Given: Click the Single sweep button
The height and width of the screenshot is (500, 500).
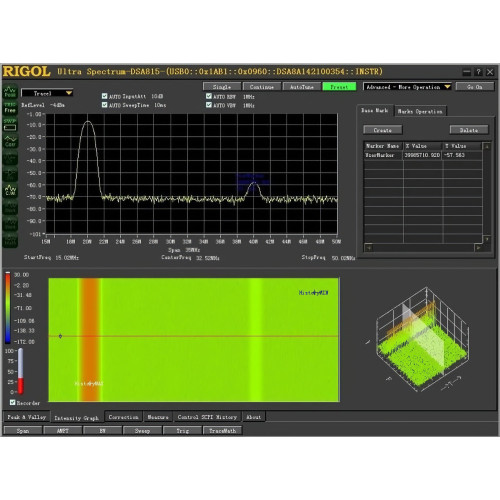Looking at the screenshot, I should [222, 87].
